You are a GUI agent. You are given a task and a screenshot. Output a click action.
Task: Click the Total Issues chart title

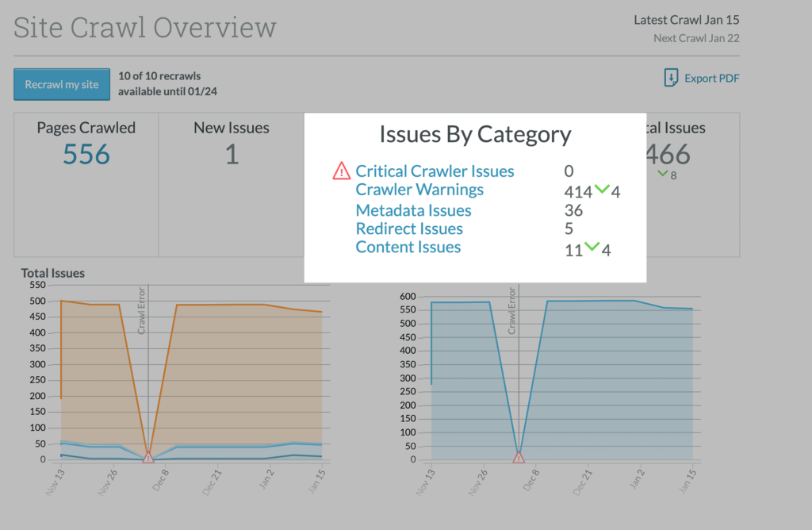52,273
